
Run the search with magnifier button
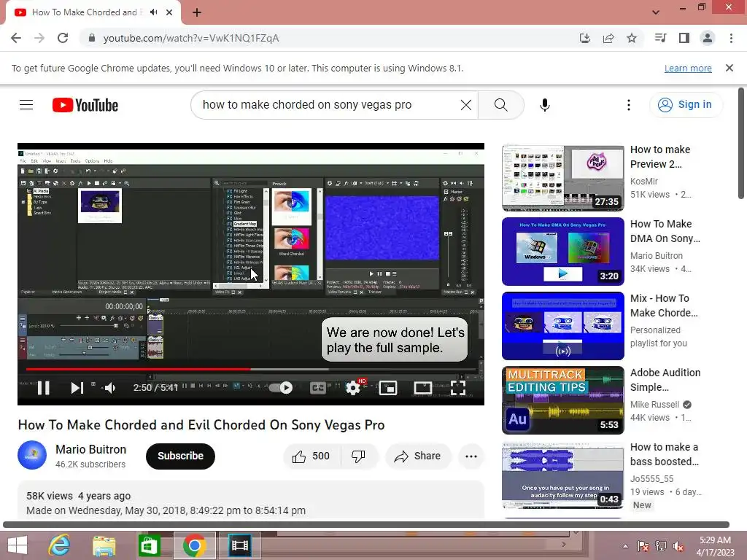(500, 105)
